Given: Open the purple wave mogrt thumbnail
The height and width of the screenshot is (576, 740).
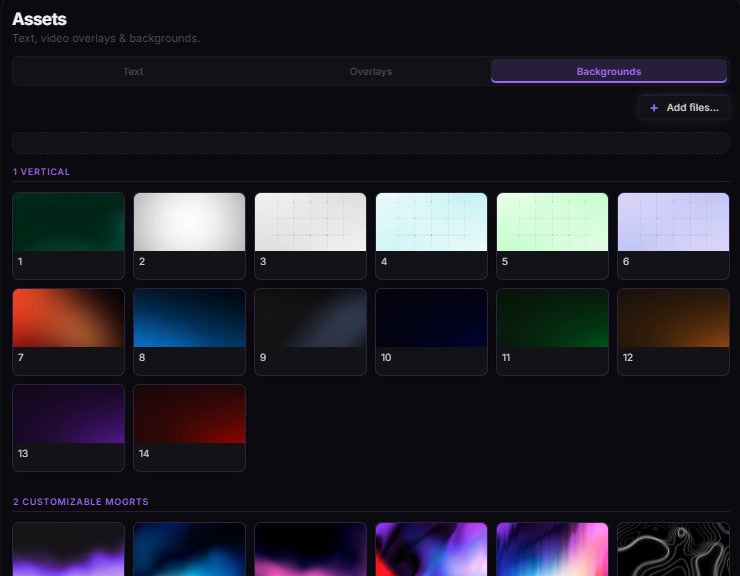Looking at the screenshot, I should click(x=68, y=549).
